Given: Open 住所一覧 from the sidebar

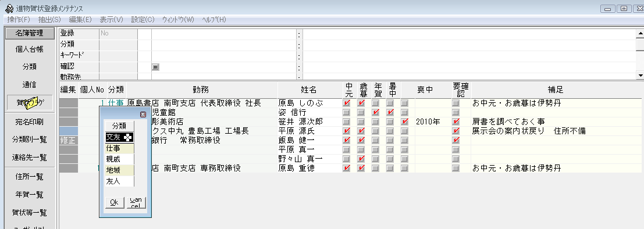Looking at the screenshot, I should pos(29,177).
